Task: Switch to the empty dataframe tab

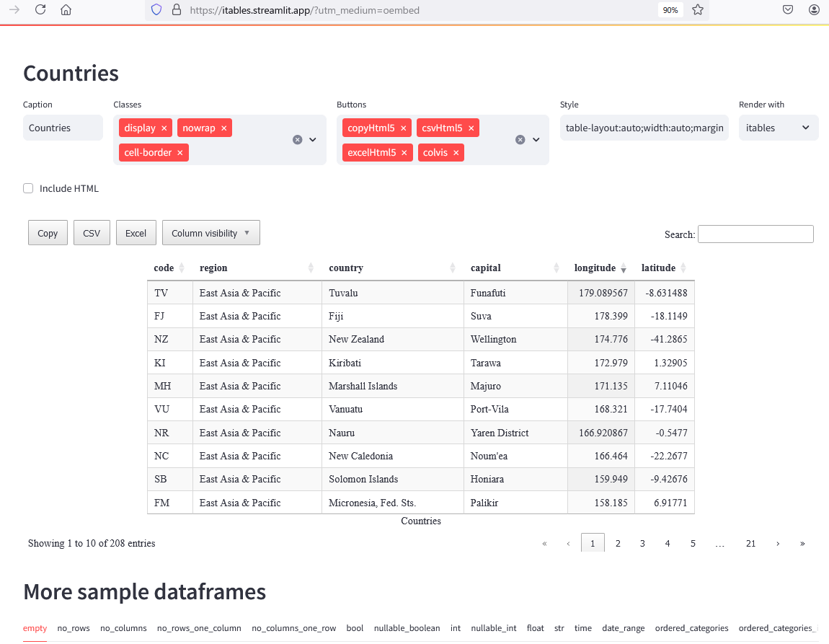Action: tap(35, 628)
